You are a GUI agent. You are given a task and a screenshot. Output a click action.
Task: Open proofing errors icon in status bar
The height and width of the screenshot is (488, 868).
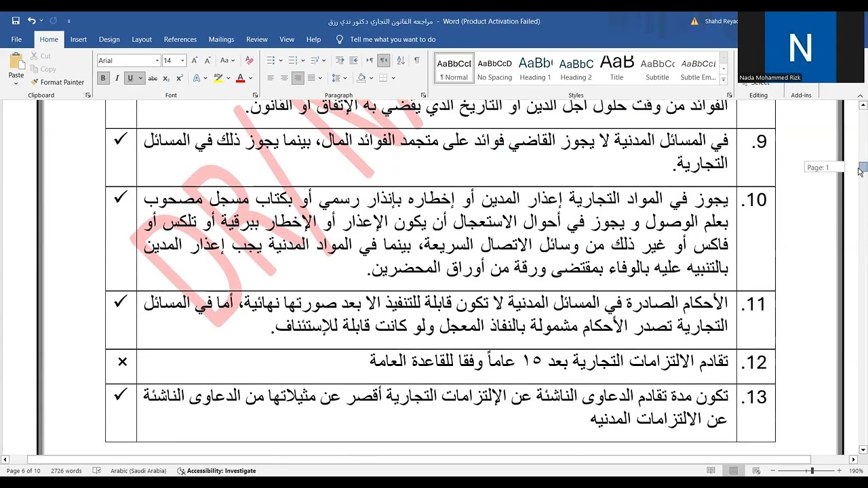coord(96,470)
